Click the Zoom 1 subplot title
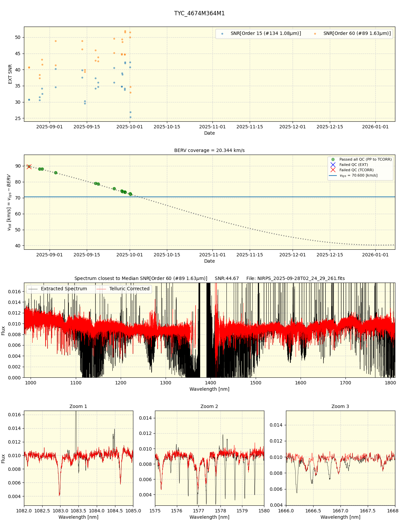Viewport: 399px width, 532px height. coord(78,407)
